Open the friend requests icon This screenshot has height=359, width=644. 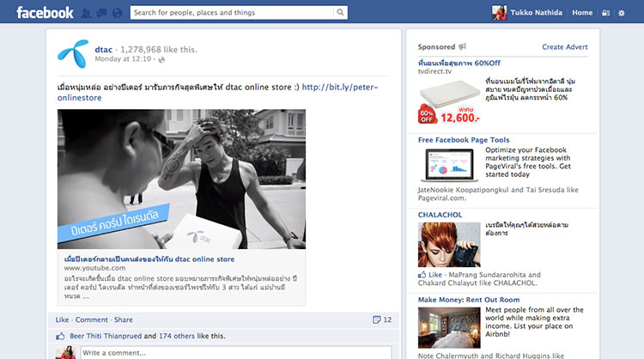point(86,13)
